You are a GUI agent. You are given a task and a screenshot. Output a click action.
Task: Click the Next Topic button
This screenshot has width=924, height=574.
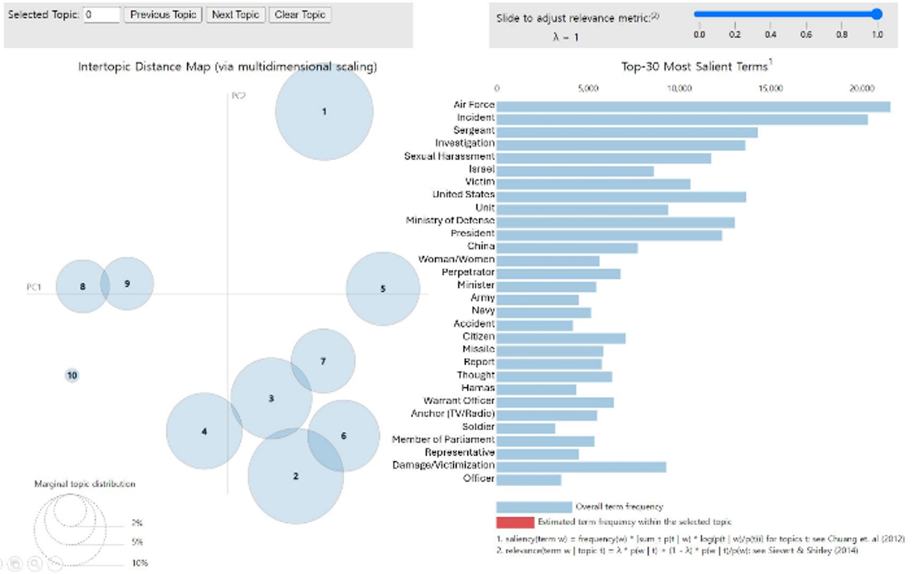(x=236, y=15)
